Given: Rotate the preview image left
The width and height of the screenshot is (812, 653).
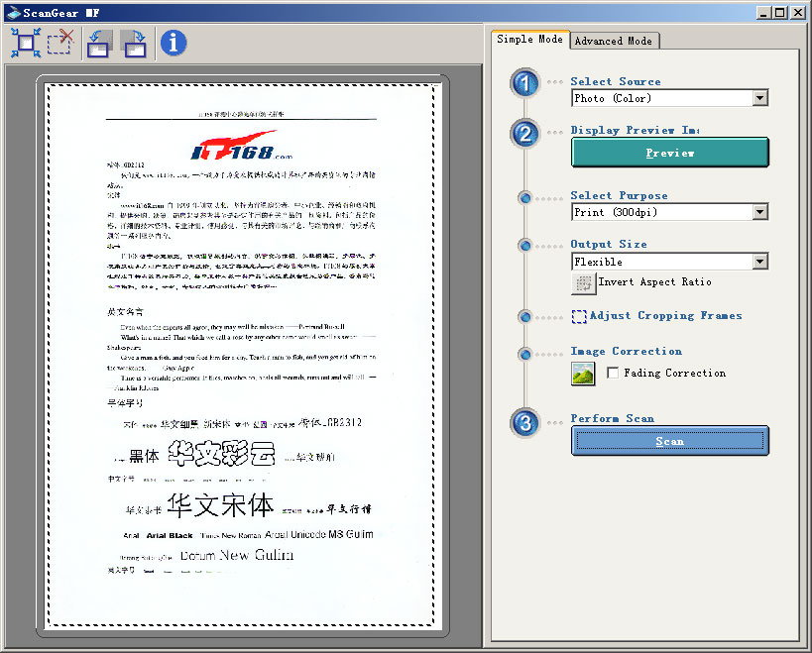Looking at the screenshot, I should (98, 43).
